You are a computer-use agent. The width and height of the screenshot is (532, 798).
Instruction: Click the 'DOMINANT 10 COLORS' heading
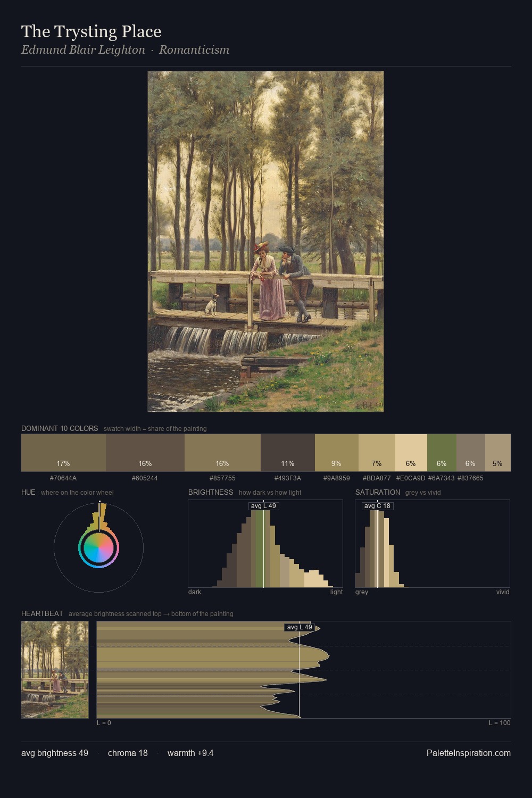(x=60, y=428)
